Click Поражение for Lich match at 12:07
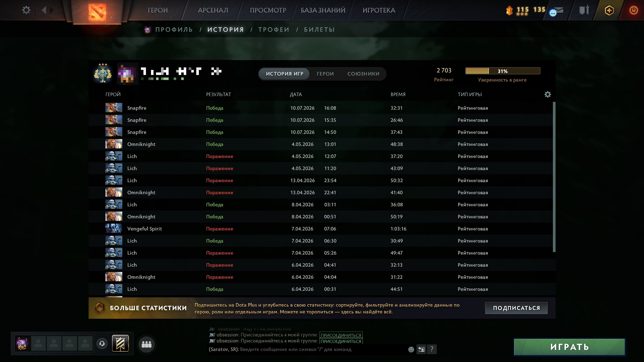This screenshot has width=644, height=362. point(219,156)
